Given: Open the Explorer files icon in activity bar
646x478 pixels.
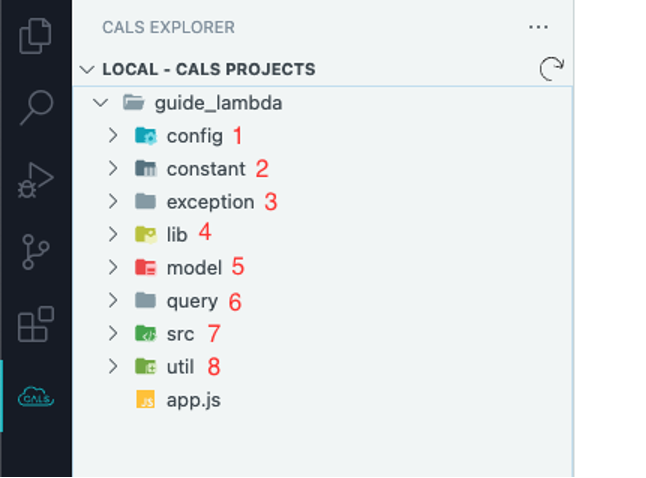Looking at the screenshot, I should click(36, 37).
